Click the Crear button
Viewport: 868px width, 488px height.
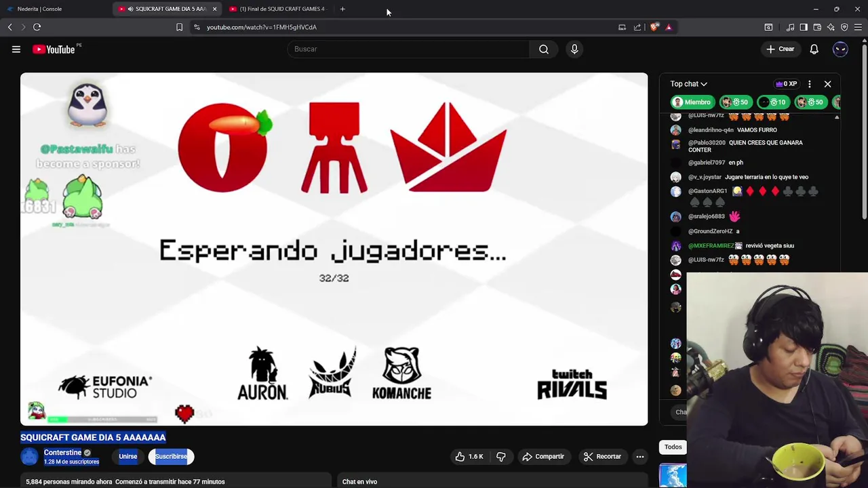click(x=780, y=49)
